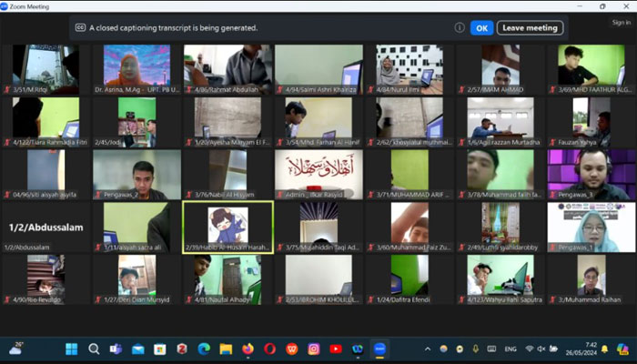
Task: Open the taskbar Search icon
Action: 94,349
